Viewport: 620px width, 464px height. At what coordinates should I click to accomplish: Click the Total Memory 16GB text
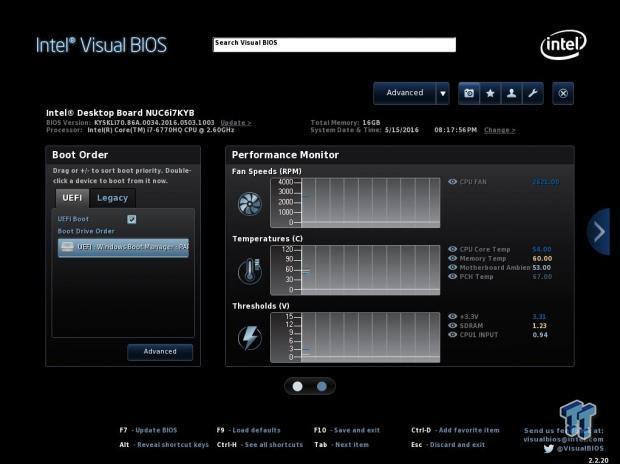345,123
